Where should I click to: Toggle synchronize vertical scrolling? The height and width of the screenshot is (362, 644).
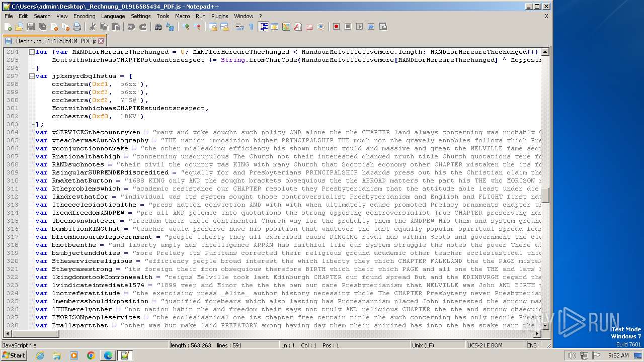click(x=212, y=27)
